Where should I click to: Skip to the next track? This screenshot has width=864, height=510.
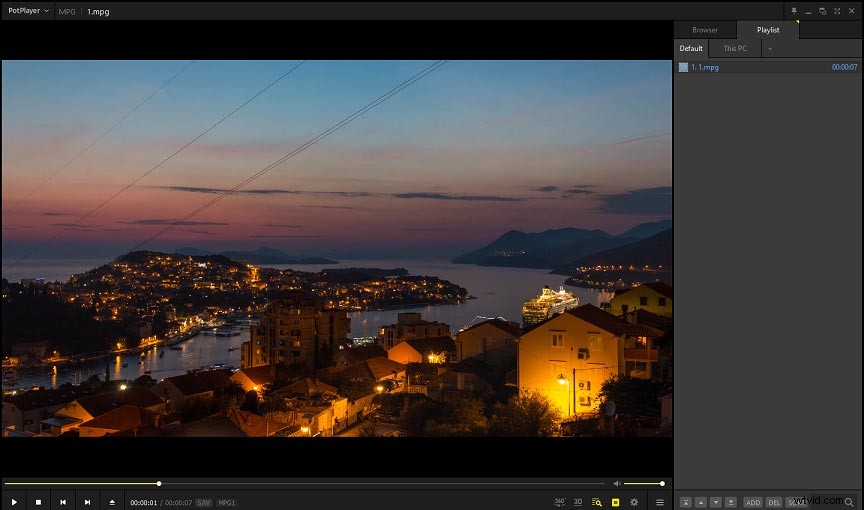click(x=88, y=502)
